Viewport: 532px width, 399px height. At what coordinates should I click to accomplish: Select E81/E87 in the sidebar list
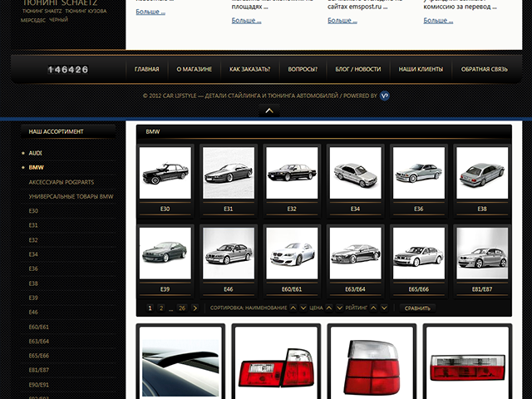[39, 370]
